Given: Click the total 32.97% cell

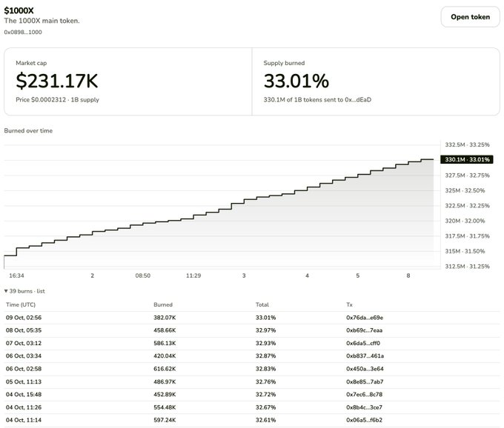Looking at the screenshot, I should coord(265,330).
